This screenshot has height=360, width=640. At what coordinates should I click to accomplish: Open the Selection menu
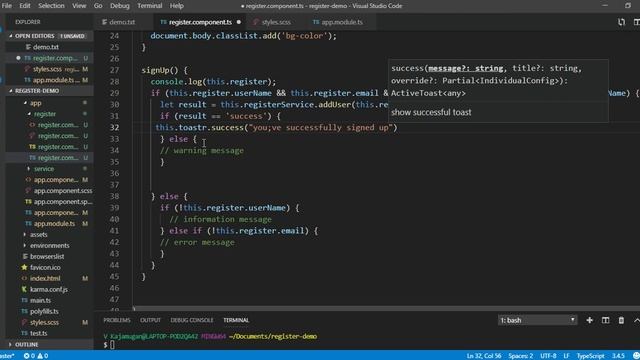(51, 6)
